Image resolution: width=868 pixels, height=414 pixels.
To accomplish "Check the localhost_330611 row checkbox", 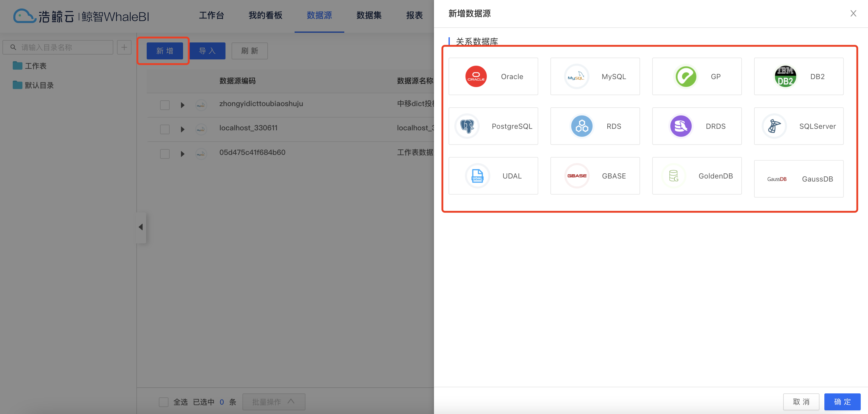I will click(165, 129).
